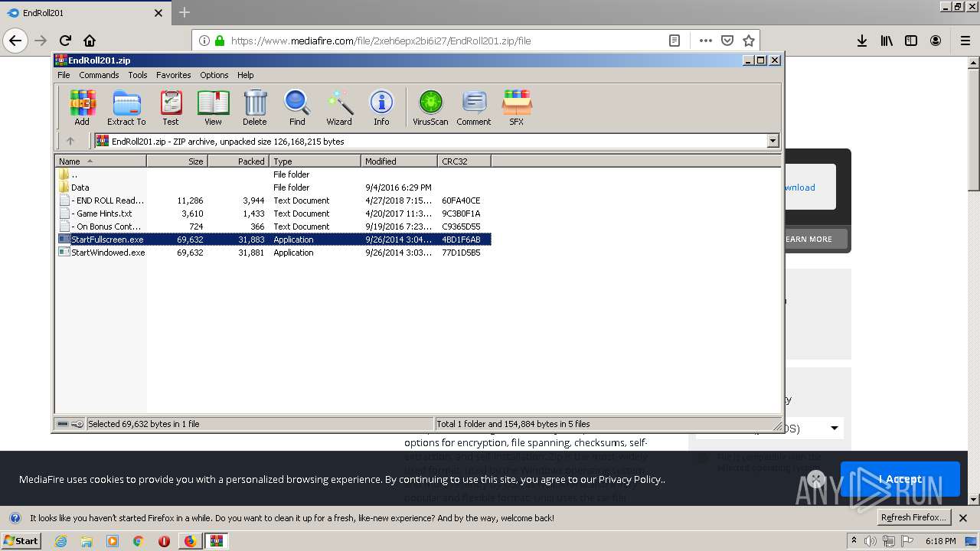The height and width of the screenshot is (551, 980).
Task: Select StartFullscreen.exe in the list
Action: coord(273,240)
